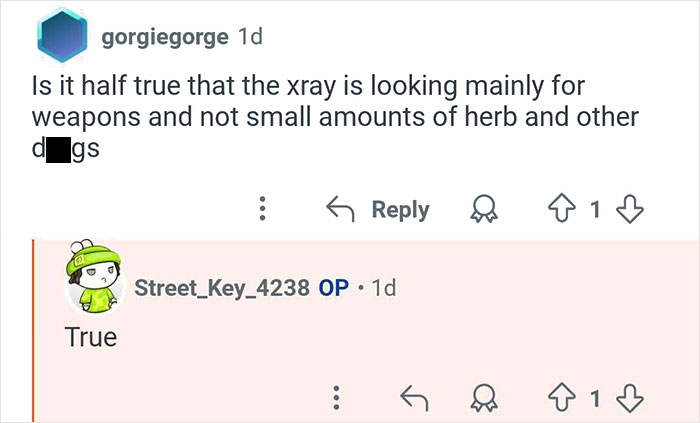Visit gorgiegorge's profile via username
The width and height of the screenshot is (700, 423).
pyautogui.click(x=163, y=38)
